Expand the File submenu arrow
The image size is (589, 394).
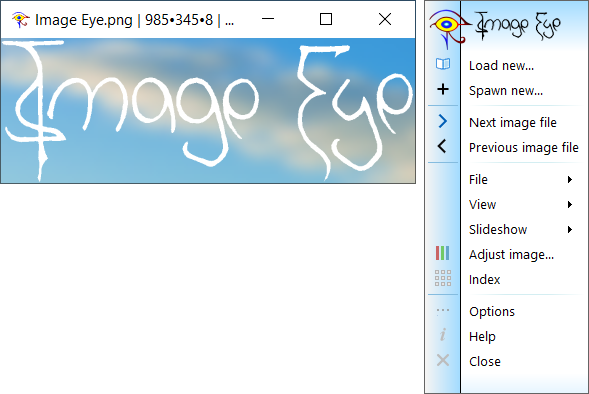tap(570, 180)
